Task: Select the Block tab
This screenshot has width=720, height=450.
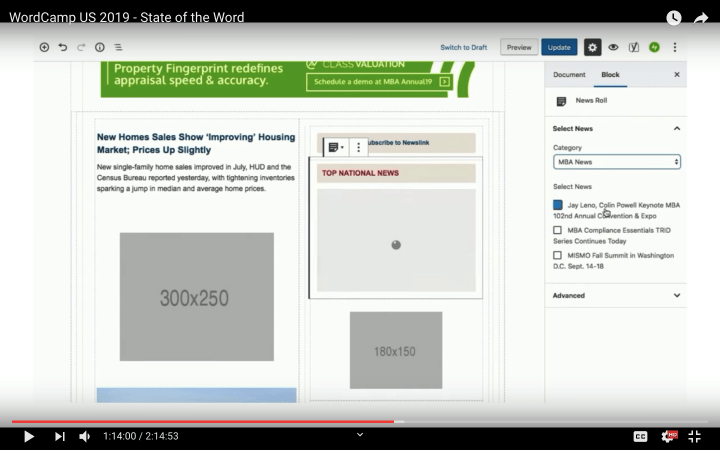Action: (x=610, y=74)
